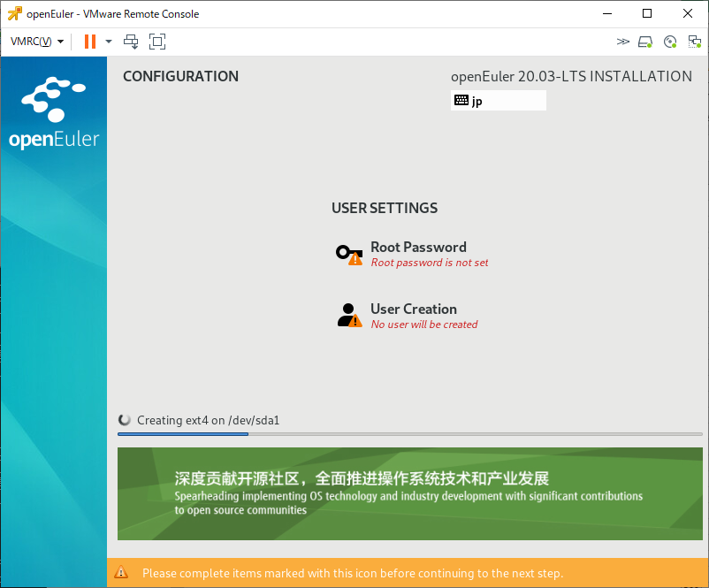Screen dimensions: 709x588
Task: Pause the virtual machine
Action: 90,42
